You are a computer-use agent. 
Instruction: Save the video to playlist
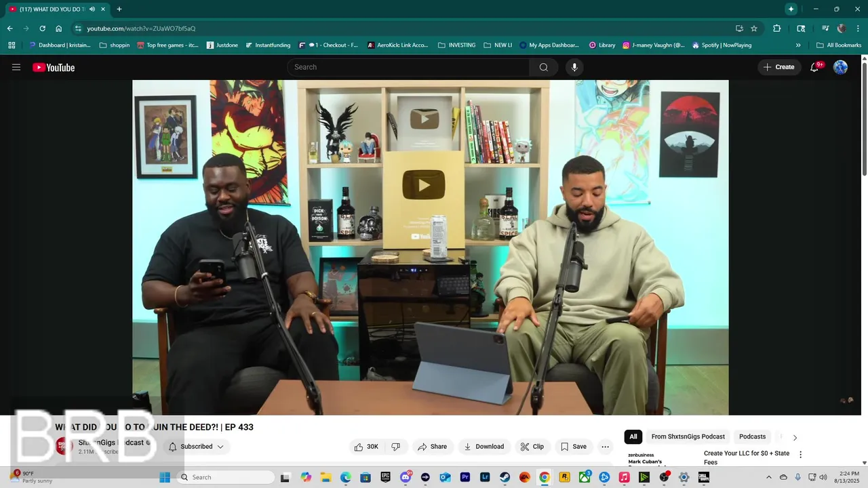[573, 447]
